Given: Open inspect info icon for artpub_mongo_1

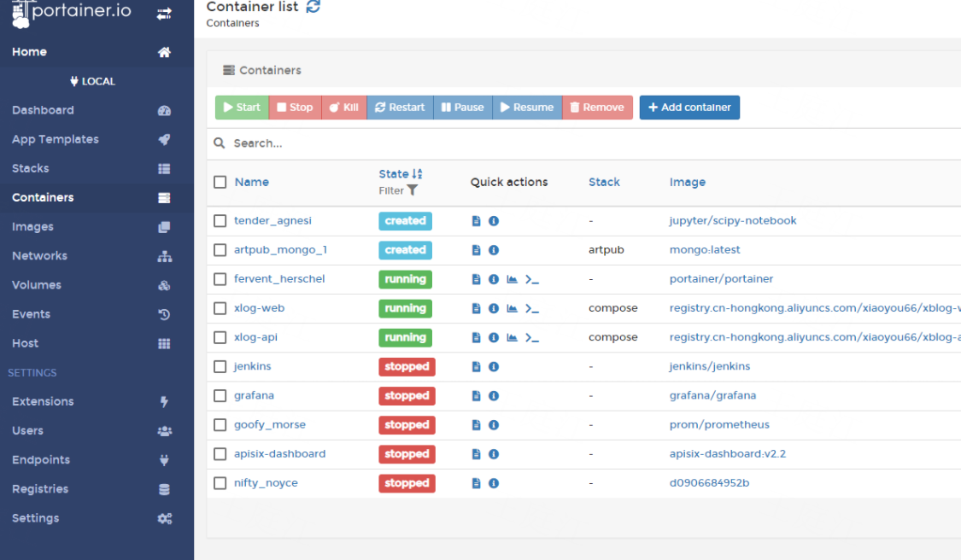Looking at the screenshot, I should 494,250.
